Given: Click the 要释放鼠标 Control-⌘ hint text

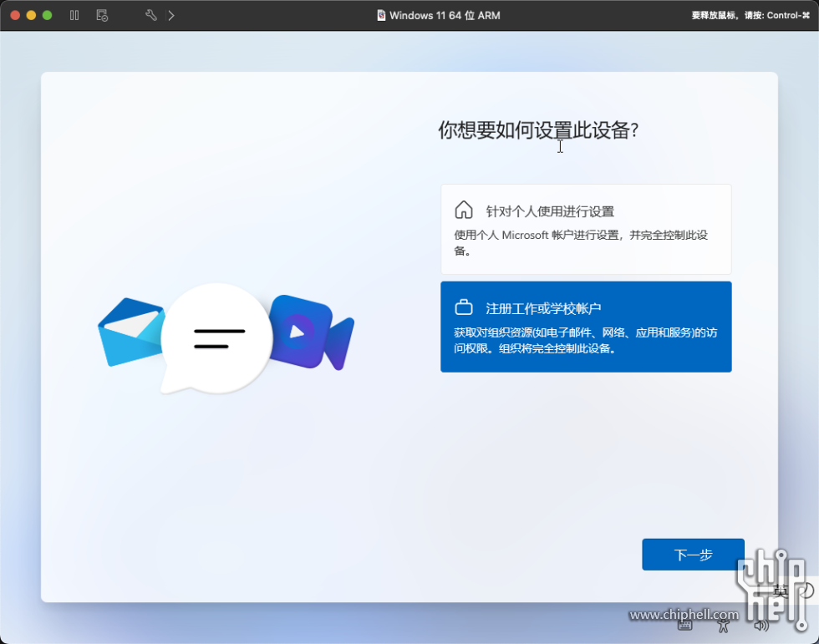Looking at the screenshot, I should (750, 15).
